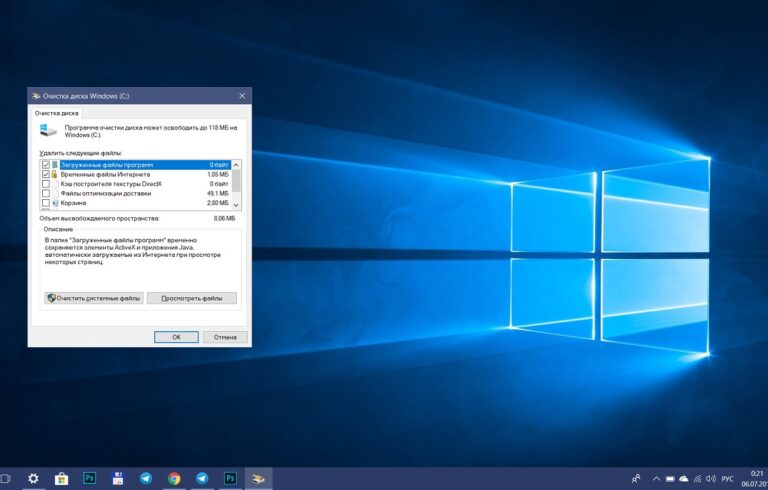Enable the Файлы оптимизации доставки checkbox
Viewport: 768px width, 490px height.
(x=46, y=194)
